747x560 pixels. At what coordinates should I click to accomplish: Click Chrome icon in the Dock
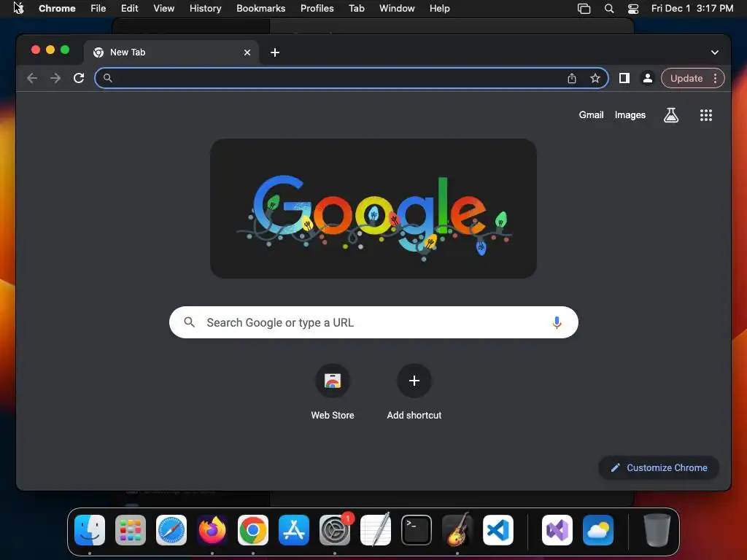point(253,530)
